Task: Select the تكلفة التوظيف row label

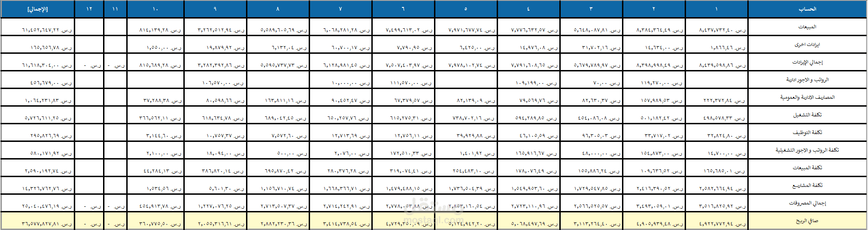Action: tap(807, 133)
